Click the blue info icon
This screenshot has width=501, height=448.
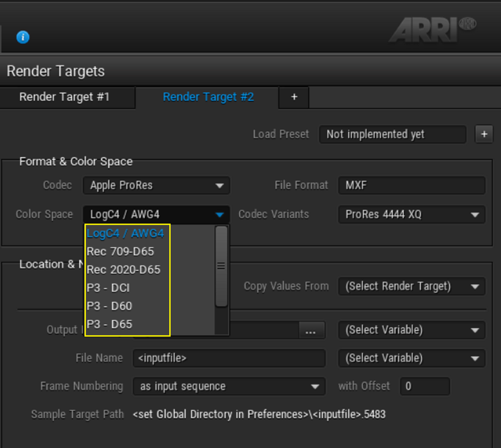tap(23, 37)
